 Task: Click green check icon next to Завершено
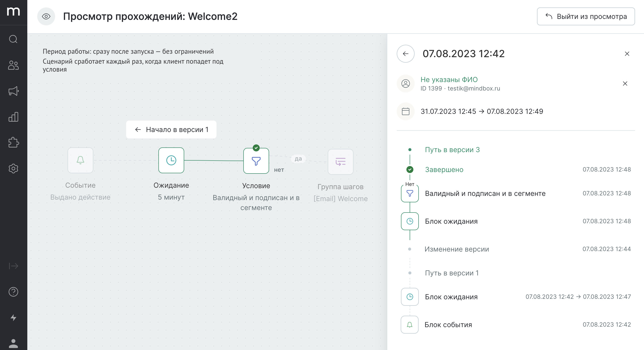click(x=410, y=170)
